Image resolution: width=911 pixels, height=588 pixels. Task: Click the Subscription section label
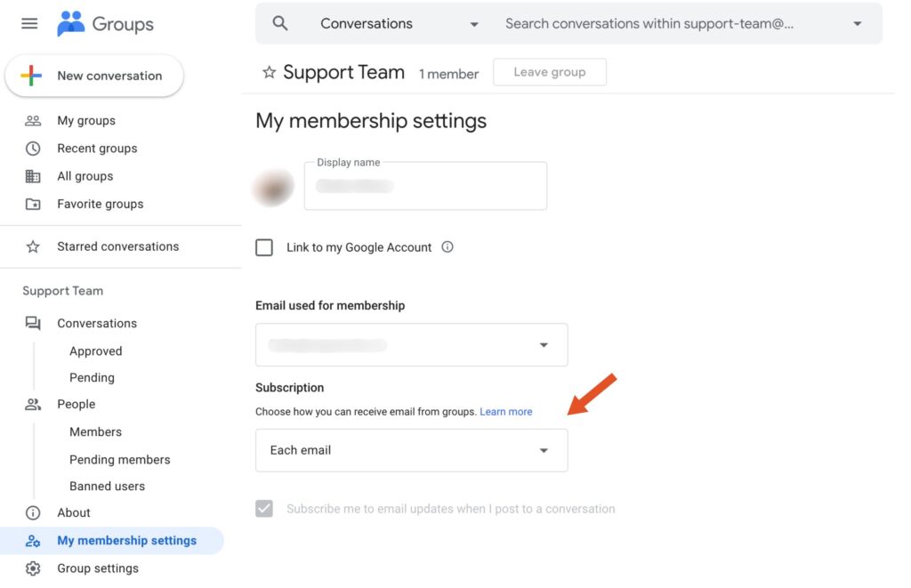(289, 388)
